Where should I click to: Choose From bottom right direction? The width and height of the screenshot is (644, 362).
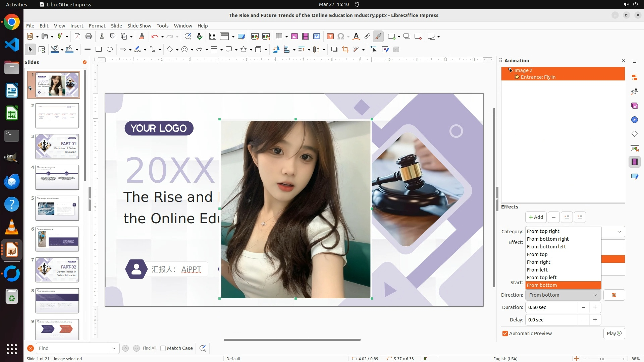[x=547, y=239]
